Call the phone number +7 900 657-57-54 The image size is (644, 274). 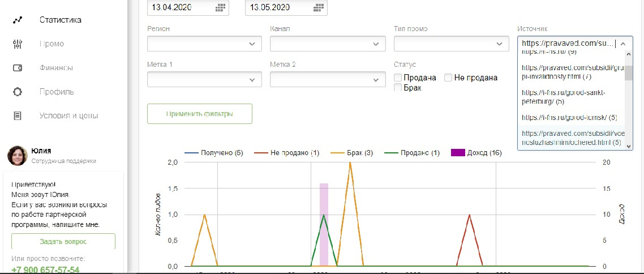pyautogui.click(x=45, y=270)
